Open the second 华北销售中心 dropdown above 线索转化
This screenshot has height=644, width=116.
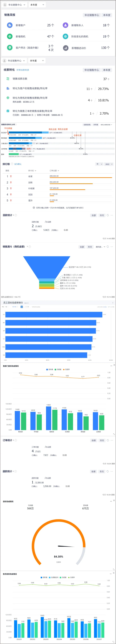[14, 61]
